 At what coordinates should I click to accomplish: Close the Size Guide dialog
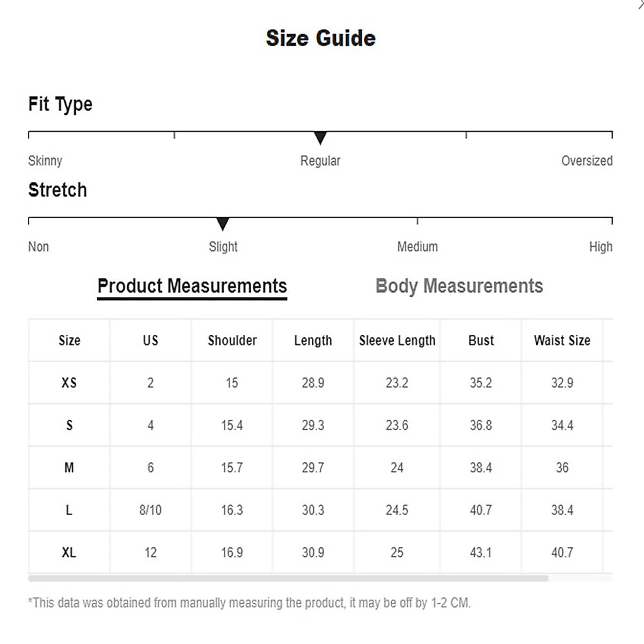640,4
